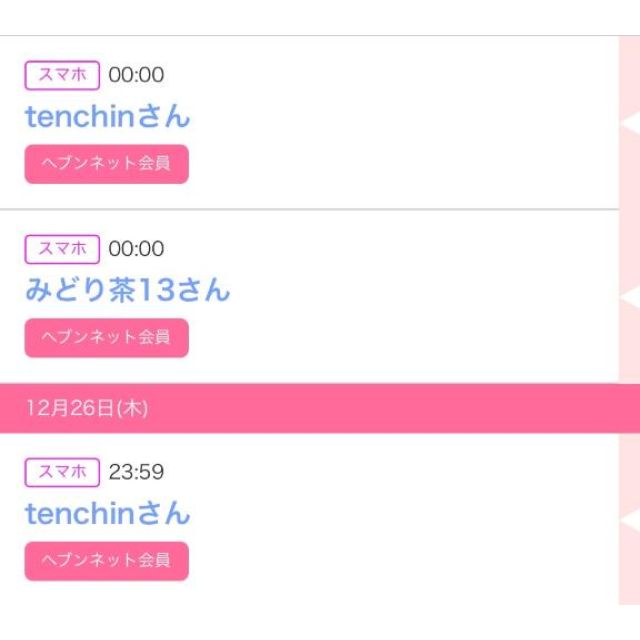Open tenchinさん profile from 23:59 entry
Image resolution: width=640 pixels, height=640 pixels.
click(107, 514)
